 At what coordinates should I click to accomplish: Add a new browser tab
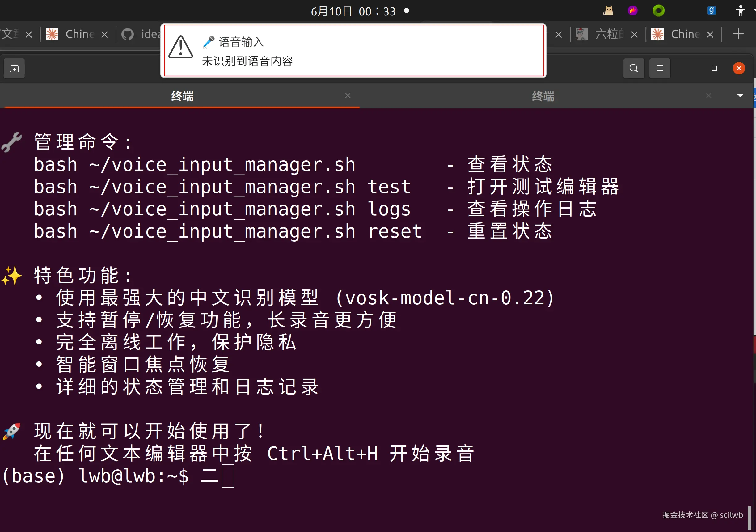pyautogui.click(x=738, y=34)
